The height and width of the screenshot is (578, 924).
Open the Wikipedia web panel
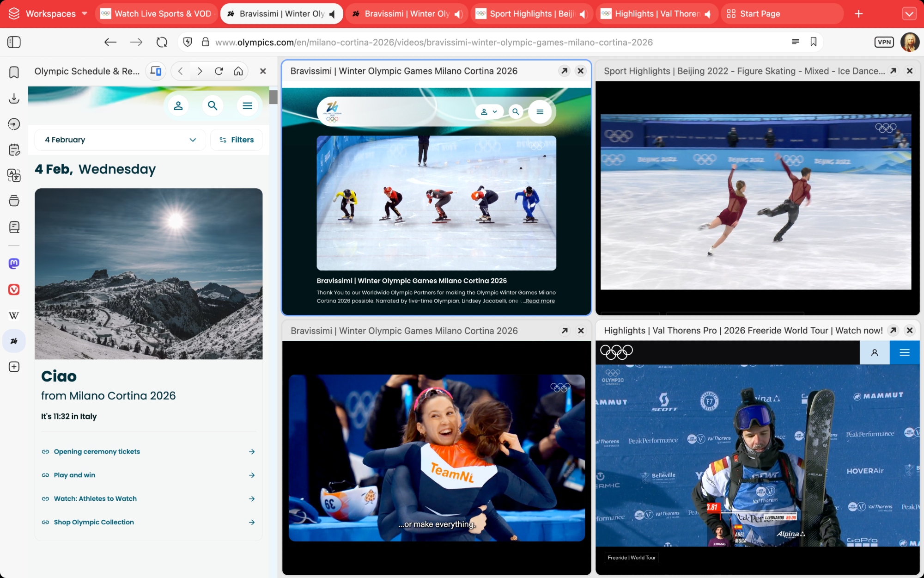click(14, 315)
